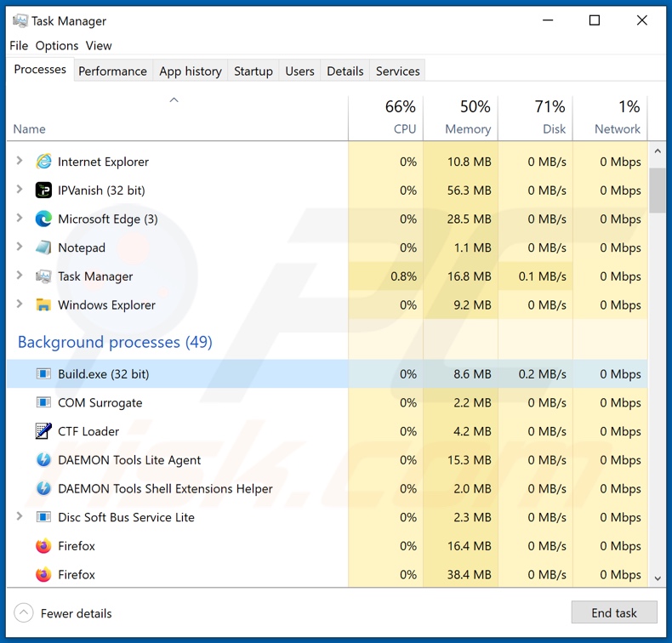This screenshot has height=643, width=672.
Task: Select the DAEMON Tools Shell Extensions Helper name
Action: point(165,489)
